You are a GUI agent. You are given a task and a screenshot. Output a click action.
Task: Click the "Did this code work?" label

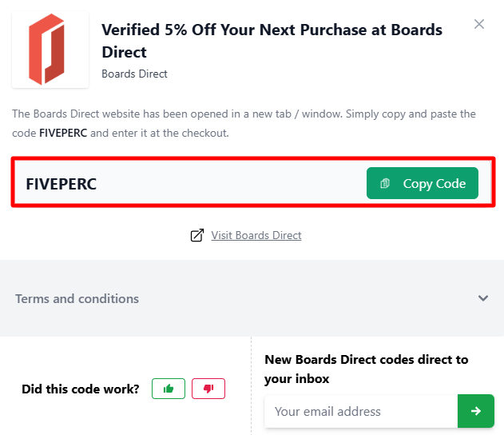81,389
